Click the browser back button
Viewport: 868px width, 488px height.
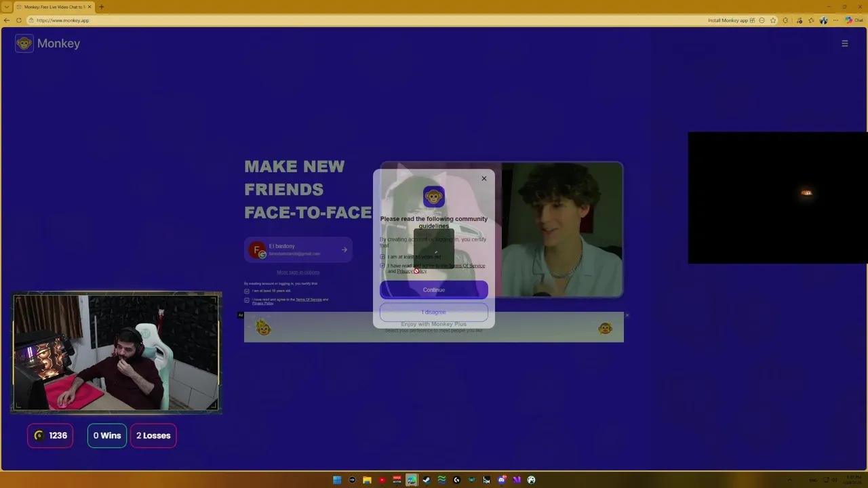pos(7,20)
